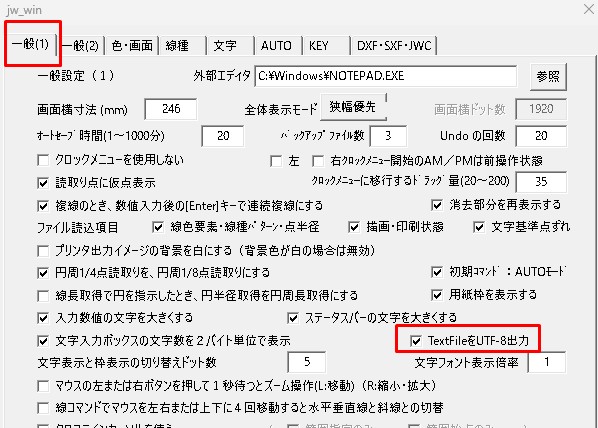Screen dimensions: 598x428
Task: Click the 外部エディタ path field
Action: (386, 76)
